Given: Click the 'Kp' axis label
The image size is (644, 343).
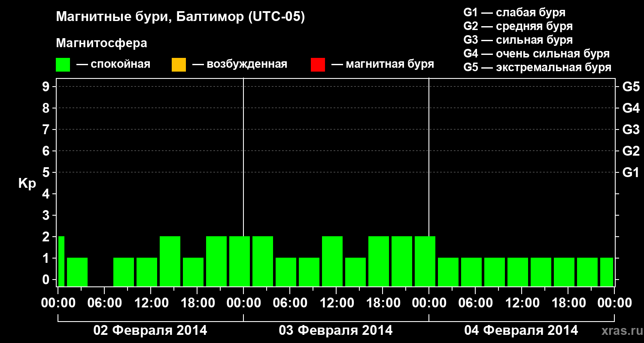Looking at the screenshot, I should tap(27, 184).
